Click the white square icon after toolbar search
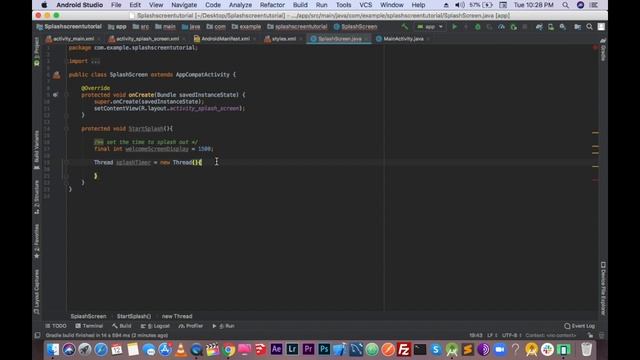640x360 pixels. point(601,27)
